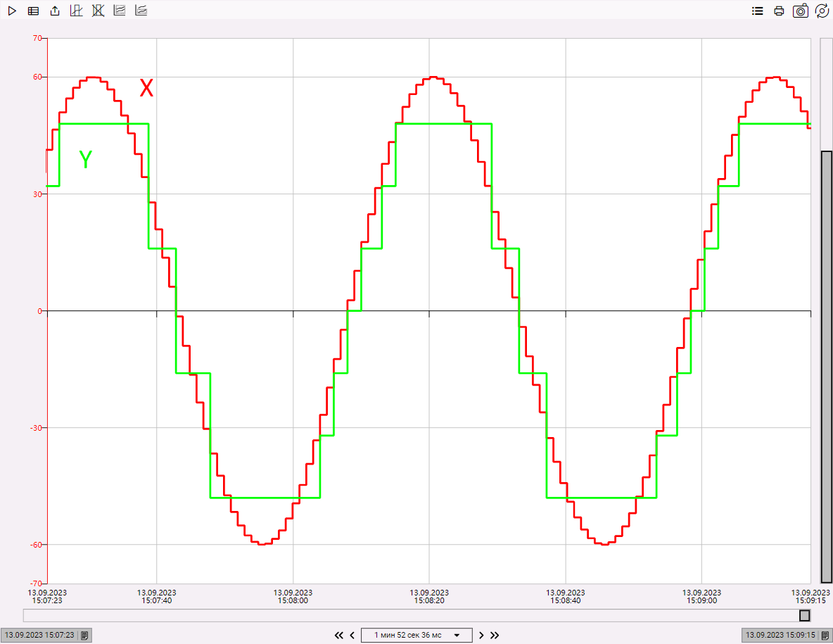
Task: Print the chart using the printer icon
Action: tap(779, 11)
